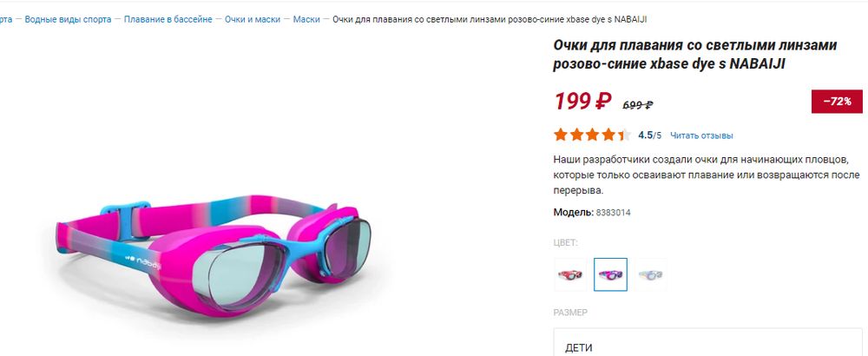This screenshot has height=356, width=868.
Task: Click the first orange rating star
Action: (561, 135)
